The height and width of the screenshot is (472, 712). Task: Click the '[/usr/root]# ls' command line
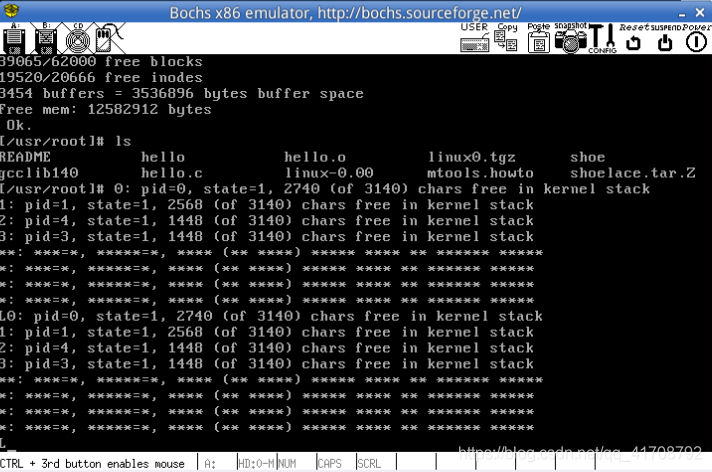pos(65,141)
